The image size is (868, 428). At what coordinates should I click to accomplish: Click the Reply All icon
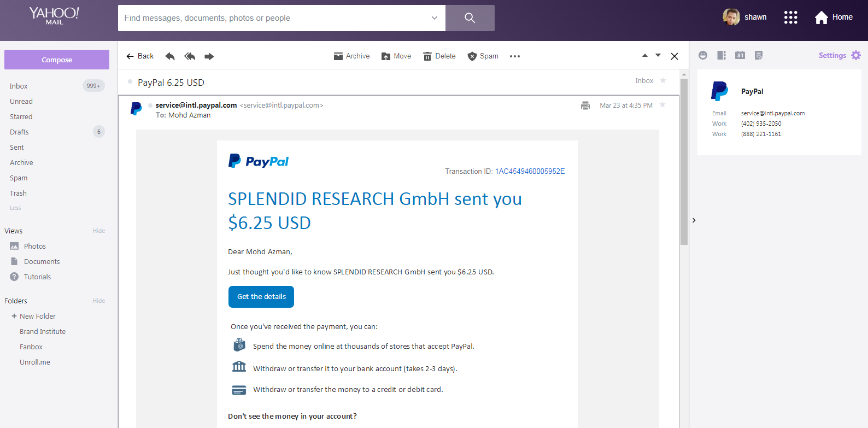[190, 56]
